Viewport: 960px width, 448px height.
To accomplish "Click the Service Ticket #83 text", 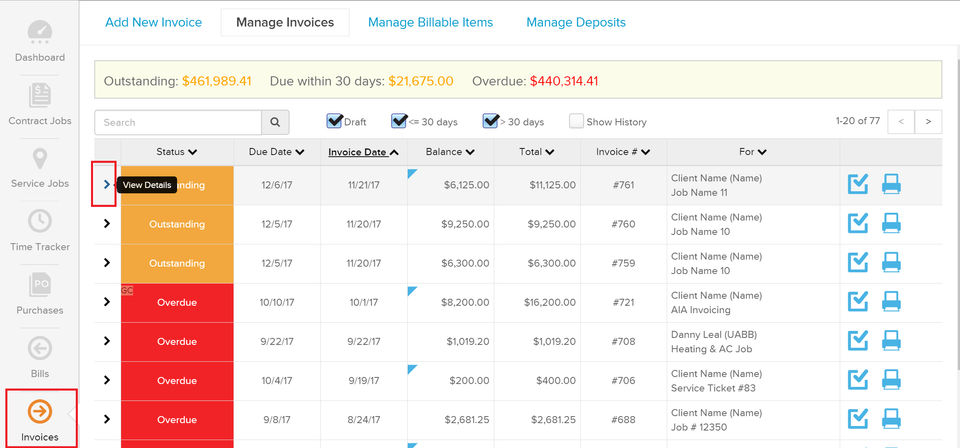I will tap(711, 388).
